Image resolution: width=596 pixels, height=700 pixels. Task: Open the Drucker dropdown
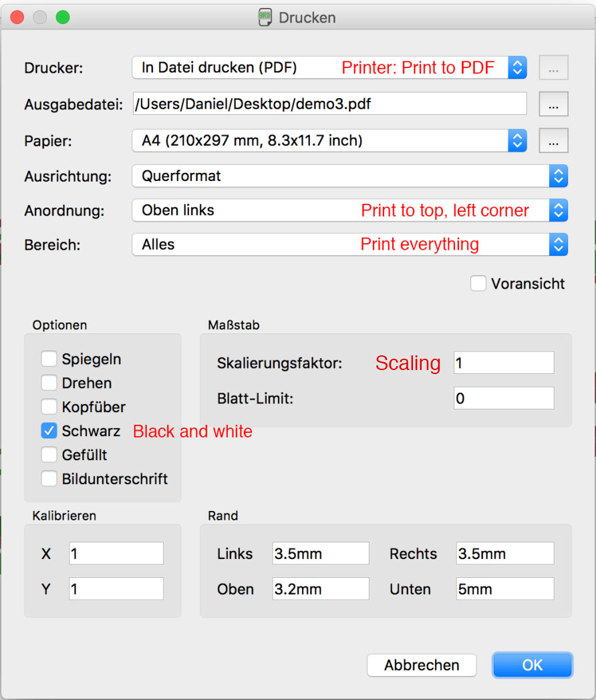coord(329,67)
